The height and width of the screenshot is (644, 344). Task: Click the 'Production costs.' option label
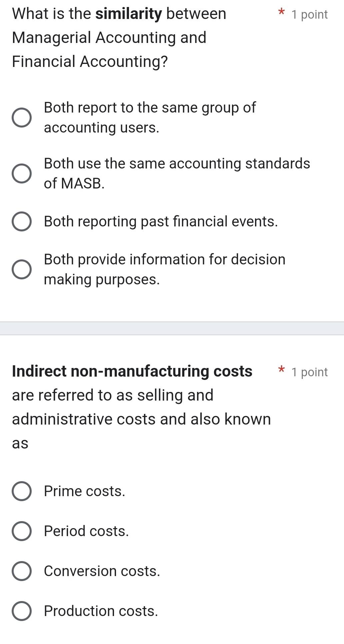[x=101, y=611]
